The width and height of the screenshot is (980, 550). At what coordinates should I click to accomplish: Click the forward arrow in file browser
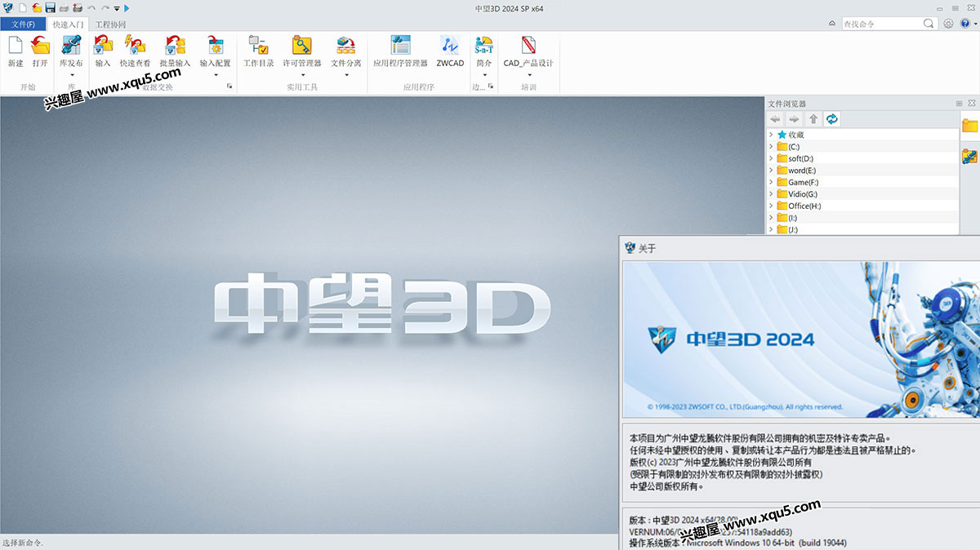[x=794, y=119]
